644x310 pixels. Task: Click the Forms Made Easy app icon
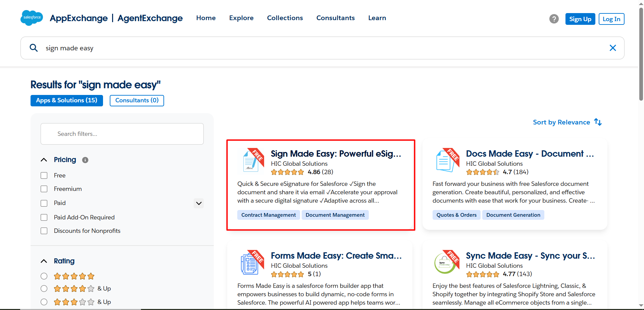point(251,262)
